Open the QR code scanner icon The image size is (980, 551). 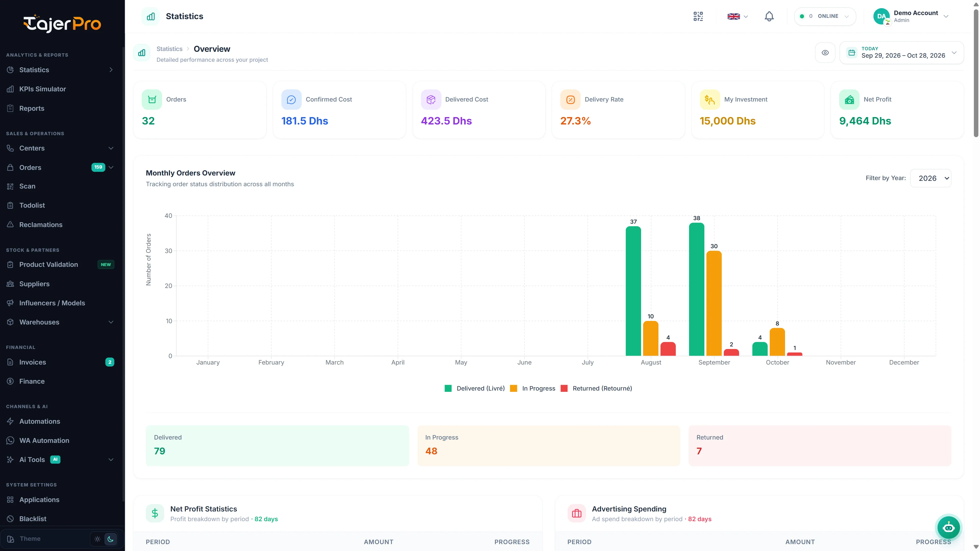pyautogui.click(x=698, y=16)
